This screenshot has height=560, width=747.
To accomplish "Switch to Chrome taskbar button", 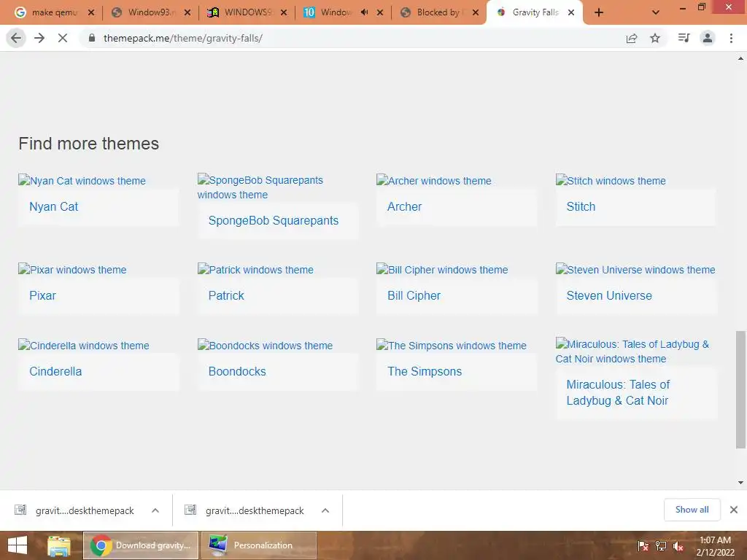I will point(141,545).
